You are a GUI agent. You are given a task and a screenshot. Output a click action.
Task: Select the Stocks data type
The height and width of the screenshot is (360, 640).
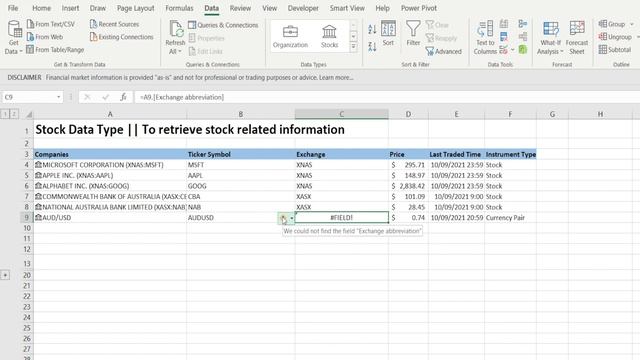(x=329, y=37)
